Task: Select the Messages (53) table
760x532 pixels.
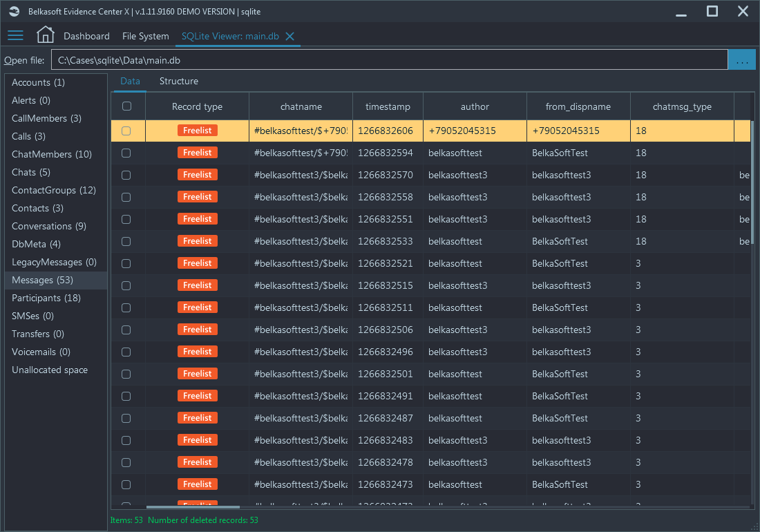Action: (56, 280)
